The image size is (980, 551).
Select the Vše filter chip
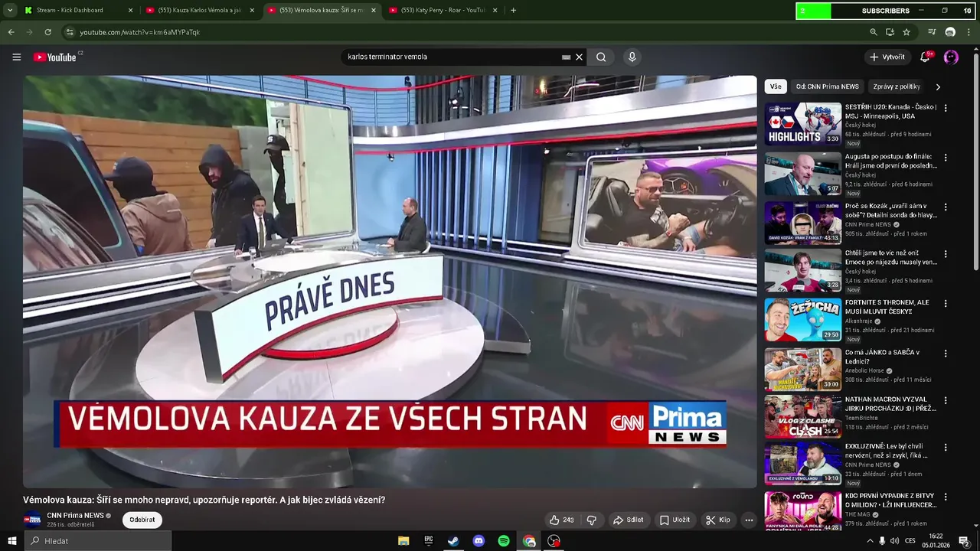(x=776, y=86)
